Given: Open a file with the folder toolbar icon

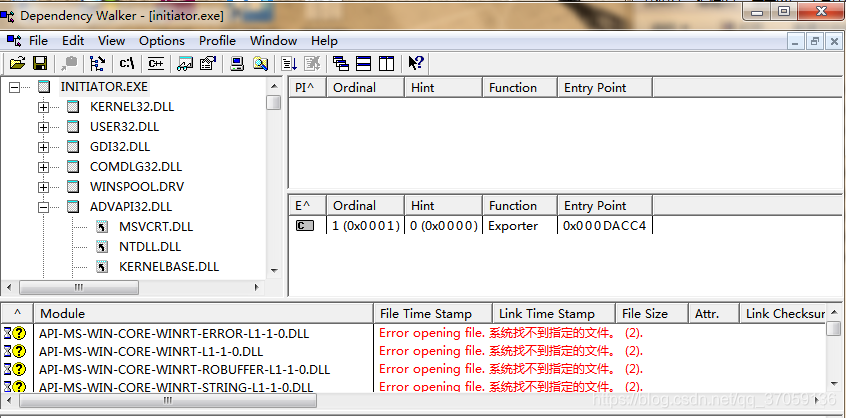Looking at the screenshot, I should pos(17,63).
